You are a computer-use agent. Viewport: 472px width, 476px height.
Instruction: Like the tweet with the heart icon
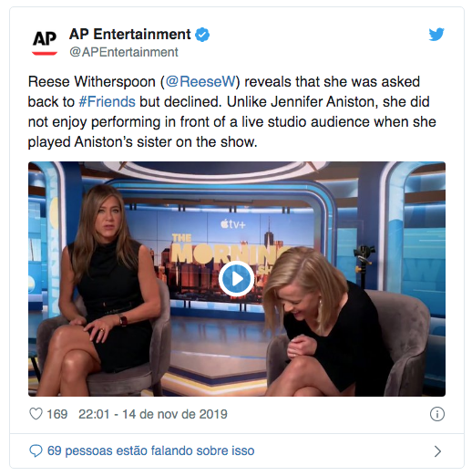[36, 414]
